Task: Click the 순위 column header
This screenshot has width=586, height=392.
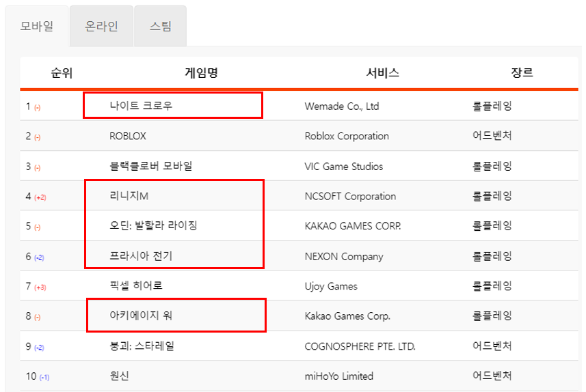Action: [62, 73]
